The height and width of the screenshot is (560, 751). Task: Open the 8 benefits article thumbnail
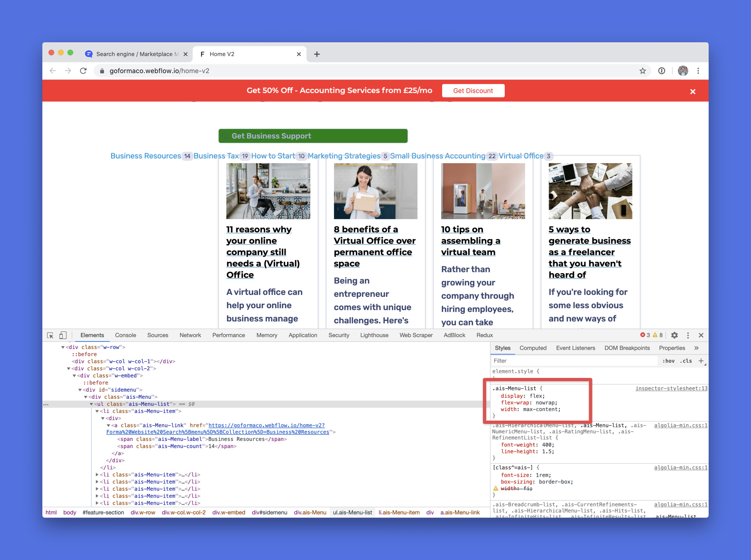pyautogui.click(x=376, y=191)
